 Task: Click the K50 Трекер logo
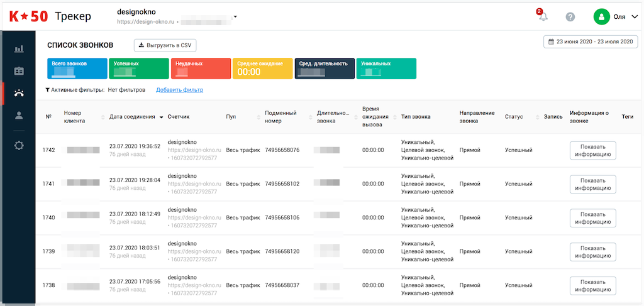pyautogui.click(x=50, y=16)
